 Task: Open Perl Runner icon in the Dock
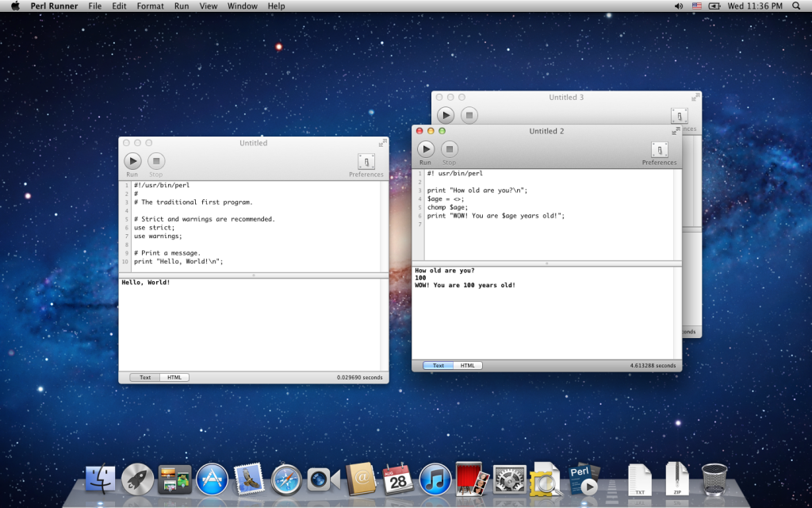[584, 479]
